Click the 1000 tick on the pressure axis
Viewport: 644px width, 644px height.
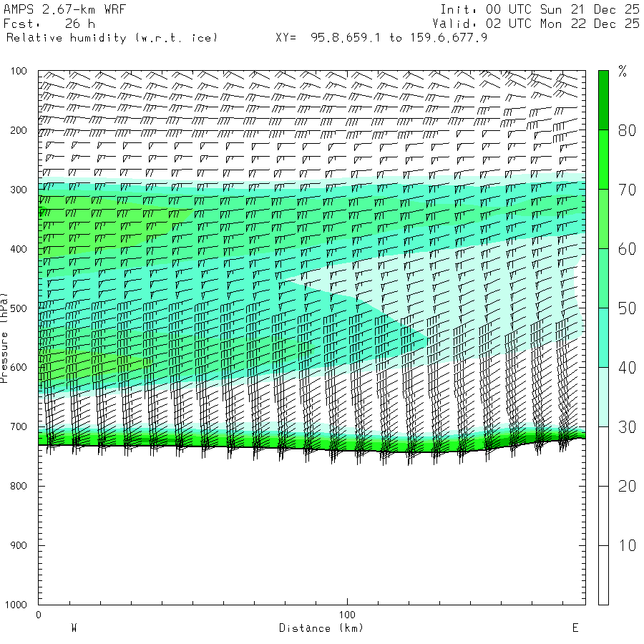pos(16,605)
